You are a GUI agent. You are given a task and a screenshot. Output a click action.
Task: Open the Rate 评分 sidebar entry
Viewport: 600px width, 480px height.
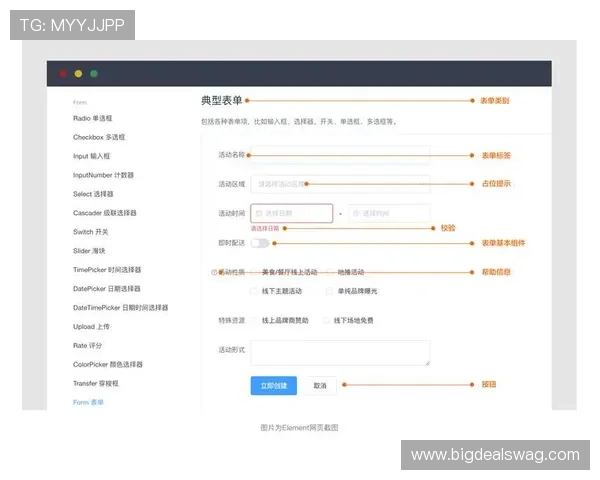[x=87, y=346]
